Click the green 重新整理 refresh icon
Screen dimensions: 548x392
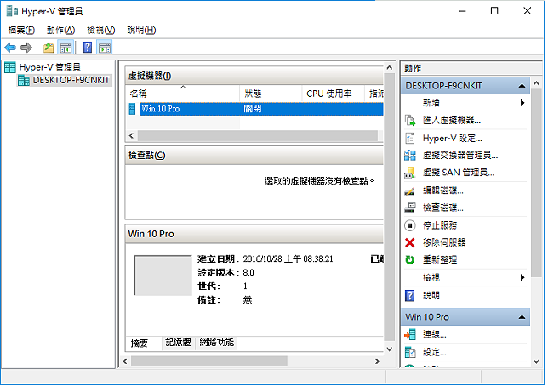point(410,260)
